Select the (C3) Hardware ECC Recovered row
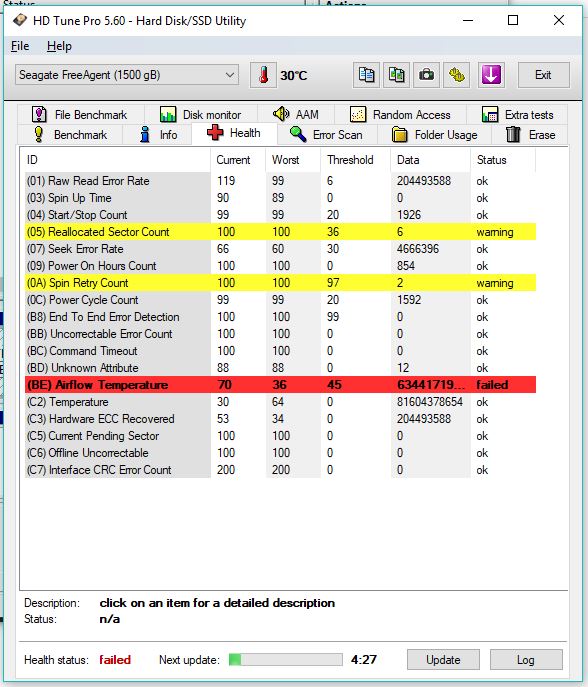 pyautogui.click(x=280, y=419)
